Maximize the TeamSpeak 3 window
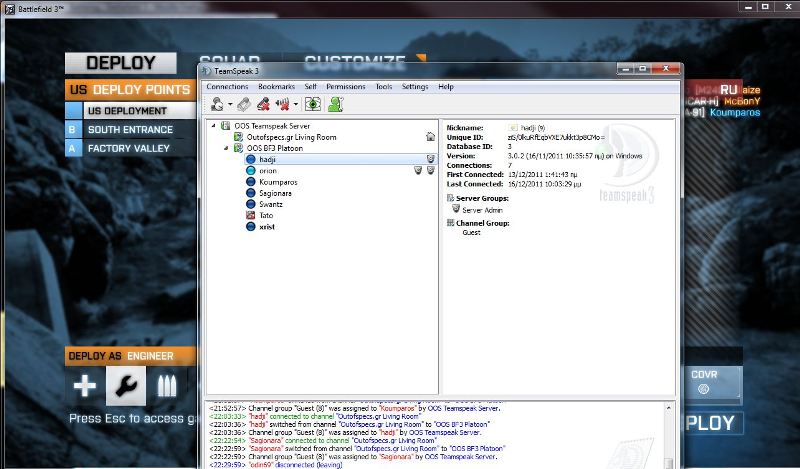Screen dimensions: 800x469 click(643, 68)
